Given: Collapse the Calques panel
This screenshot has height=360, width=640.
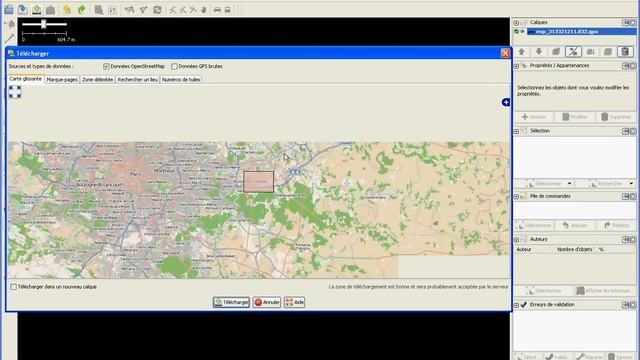Looking at the screenshot, I should tap(516, 22).
